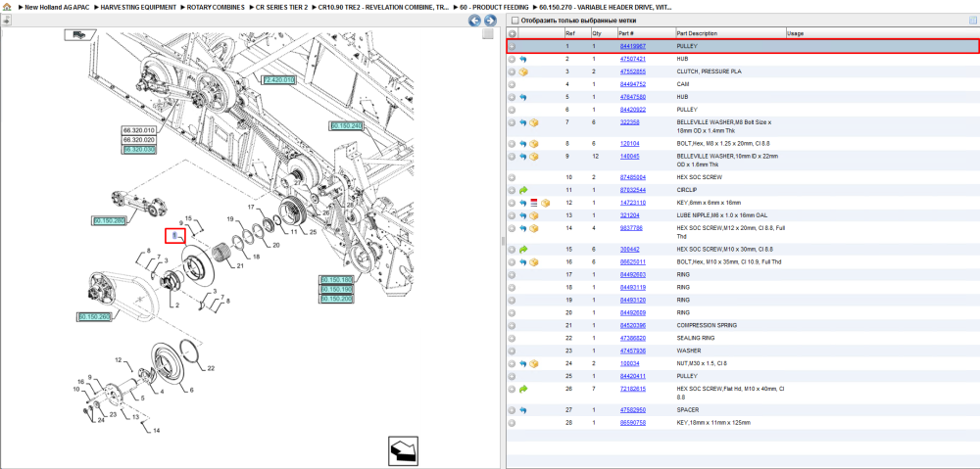
Task: Click the round add button for CAM row
Action: (512, 84)
